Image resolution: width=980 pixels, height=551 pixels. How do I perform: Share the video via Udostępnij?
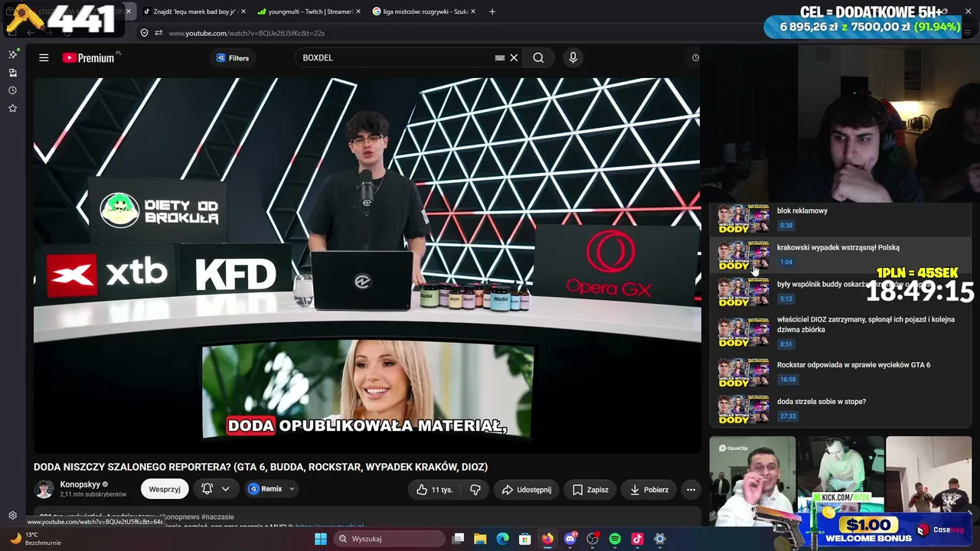tap(527, 490)
